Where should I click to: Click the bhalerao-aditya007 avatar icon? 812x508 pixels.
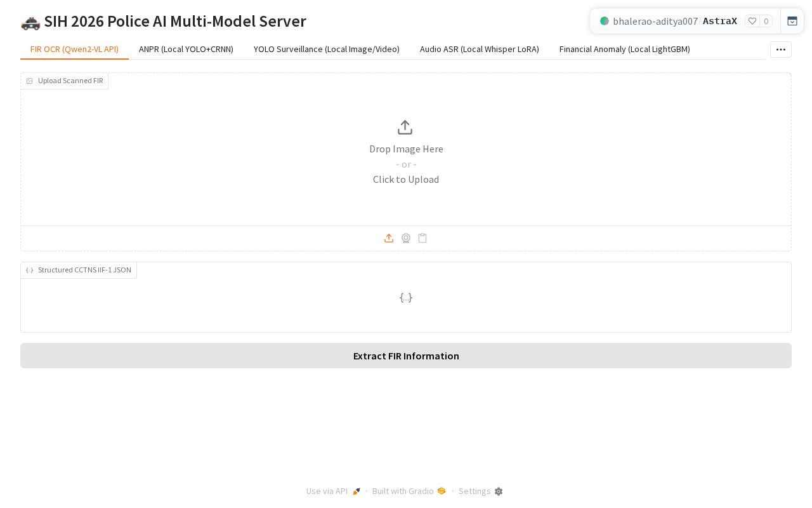(x=605, y=21)
